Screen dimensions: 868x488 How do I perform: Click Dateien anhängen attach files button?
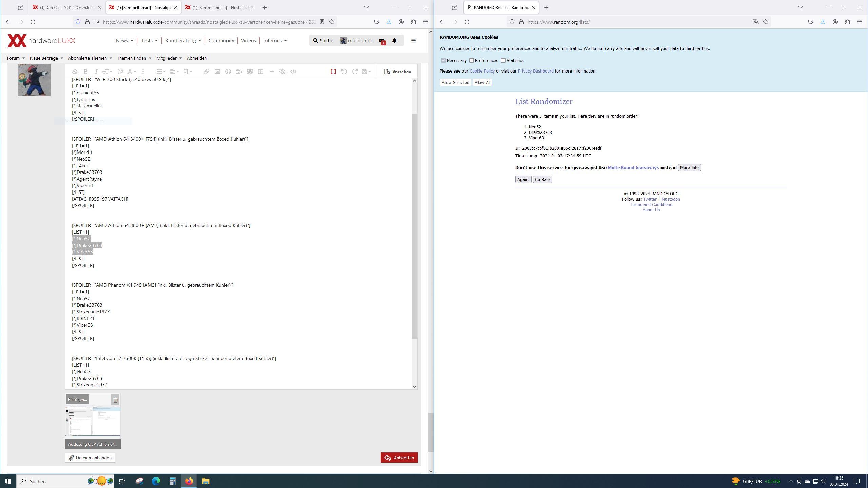(90, 457)
